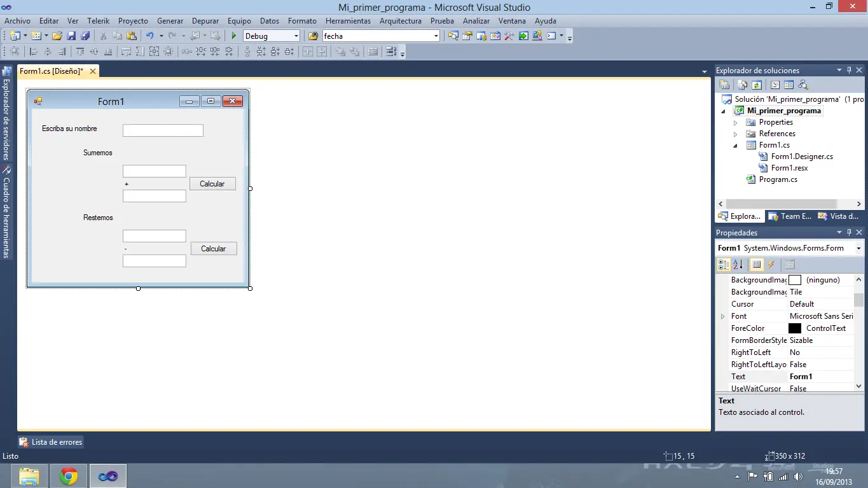Click the Undo arrow icon
868x488 pixels.
pyautogui.click(x=150, y=36)
